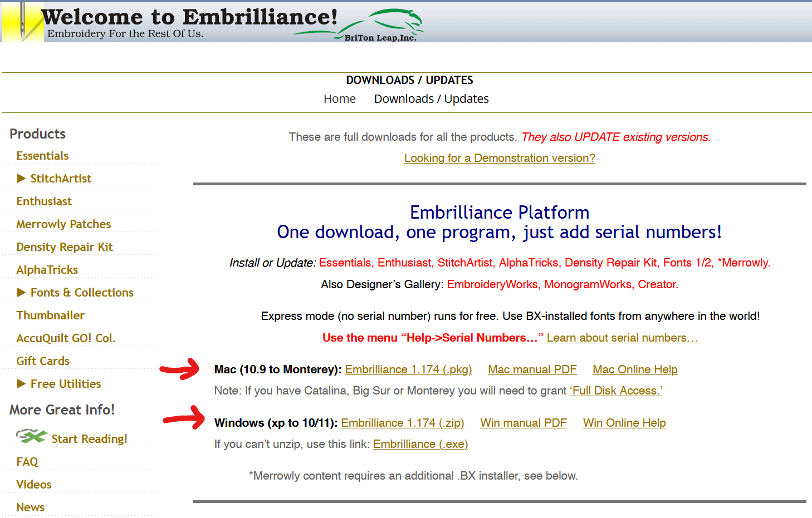Go to the Essentials product page

pyautogui.click(x=42, y=156)
